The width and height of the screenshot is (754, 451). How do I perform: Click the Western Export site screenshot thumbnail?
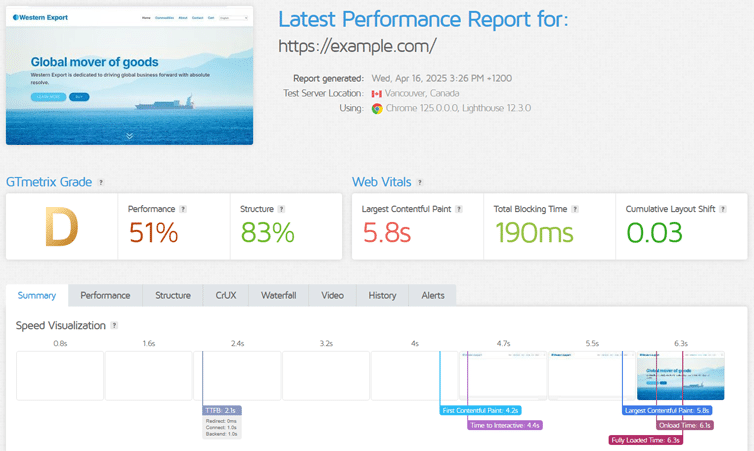(x=129, y=75)
